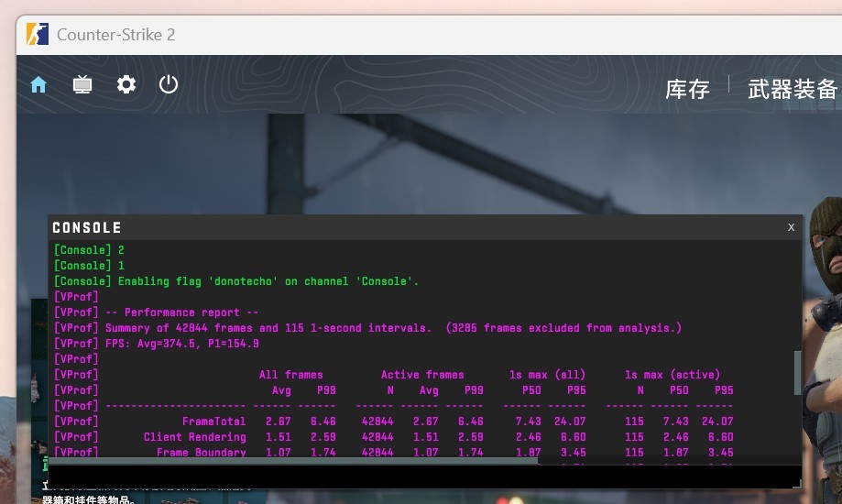Viewport: 842px width, 504px height.
Task: Click the 'FPS: Avg=374.5, P1=154.9' line
Action: [x=156, y=344]
